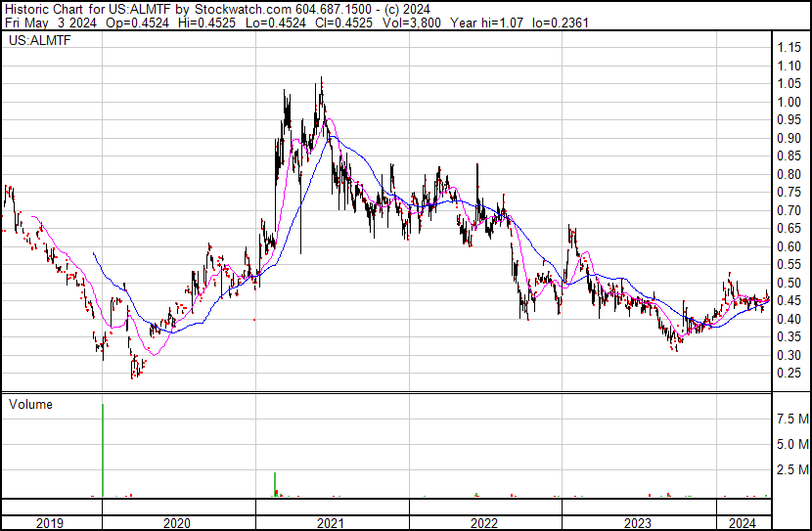Select the 2020 year label on the time axis
This screenshot has height=531, width=812.
[178, 522]
